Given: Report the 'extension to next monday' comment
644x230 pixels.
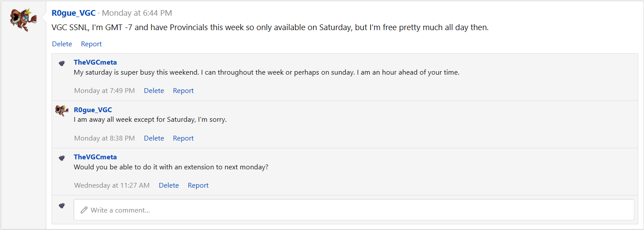Looking at the screenshot, I should tap(198, 185).
